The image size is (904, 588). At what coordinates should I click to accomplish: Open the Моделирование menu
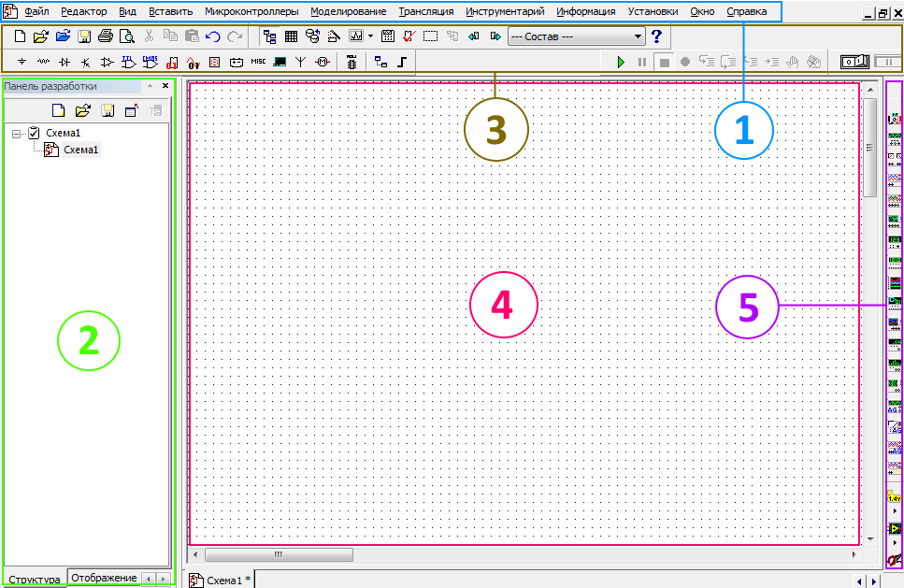348,12
